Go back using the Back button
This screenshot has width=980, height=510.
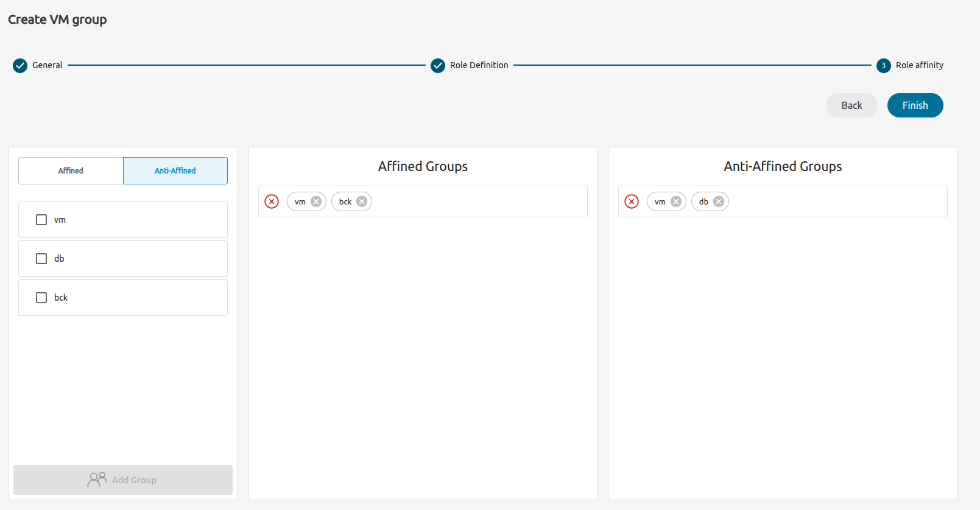(851, 105)
